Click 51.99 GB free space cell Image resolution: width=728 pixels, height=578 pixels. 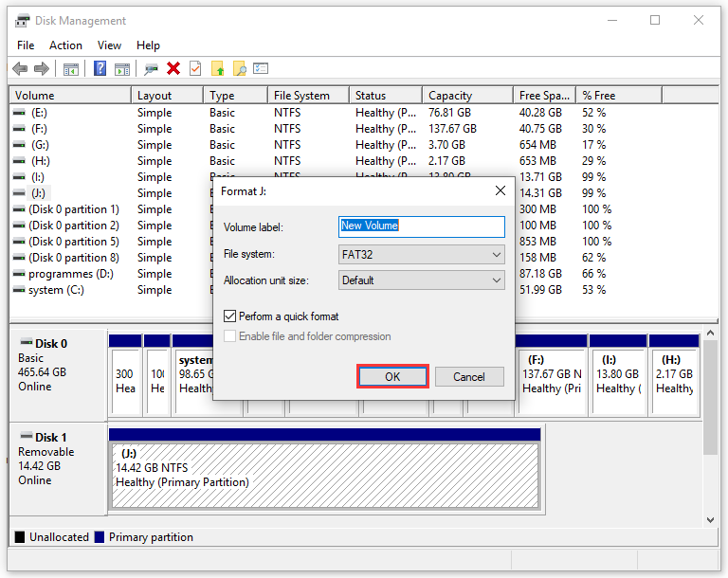pyautogui.click(x=540, y=290)
